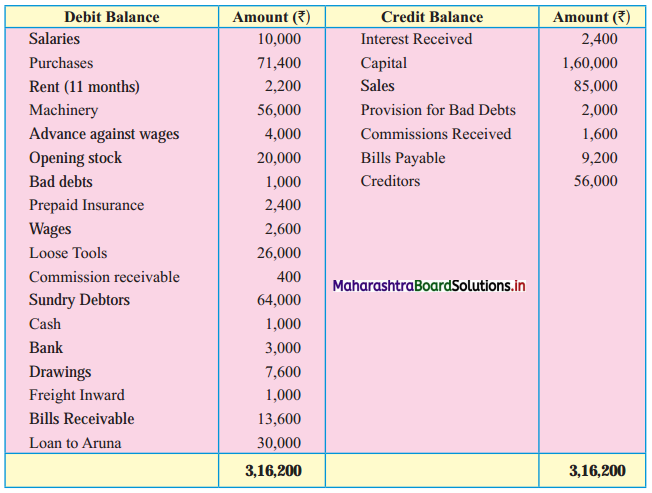Click the Capital amount 1,60,000
The height and width of the screenshot is (493, 652).
(590, 63)
